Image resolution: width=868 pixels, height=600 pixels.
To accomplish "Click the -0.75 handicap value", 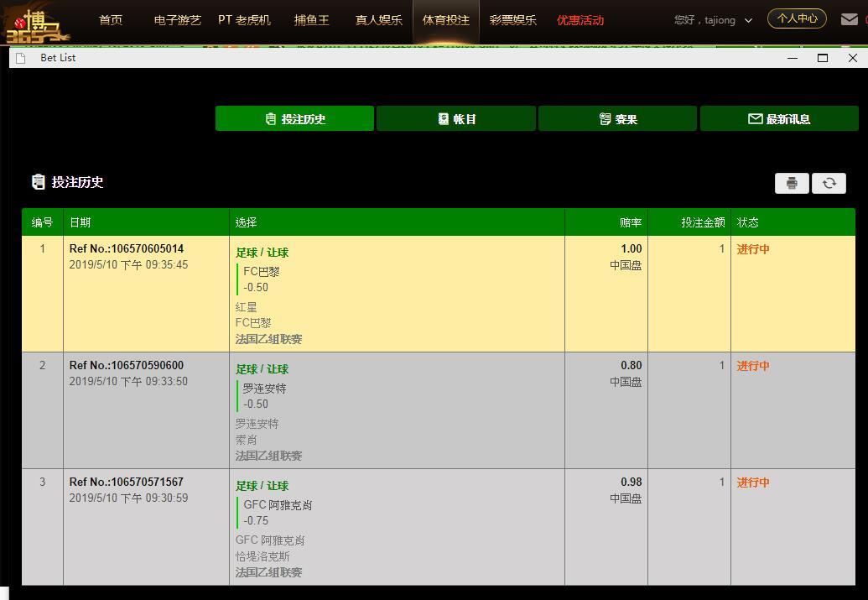I will pyautogui.click(x=256, y=521).
